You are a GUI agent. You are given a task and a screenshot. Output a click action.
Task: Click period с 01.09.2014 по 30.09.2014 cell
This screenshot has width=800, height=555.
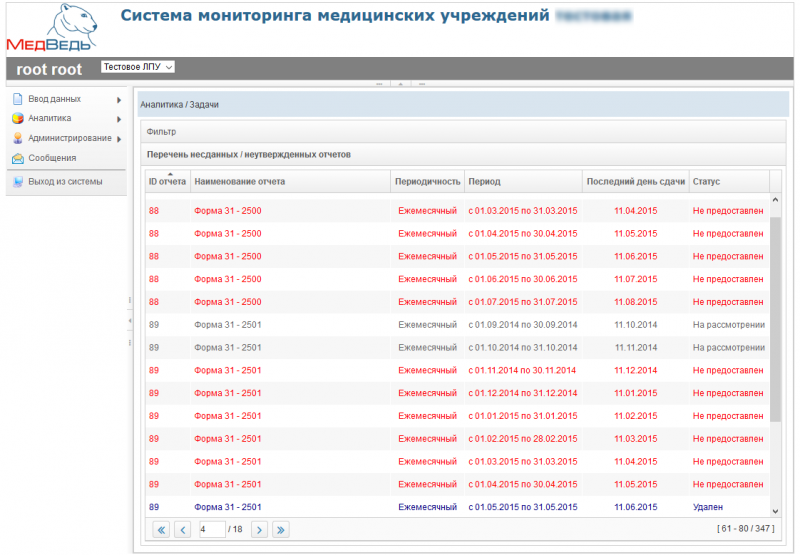pos(523,325)
